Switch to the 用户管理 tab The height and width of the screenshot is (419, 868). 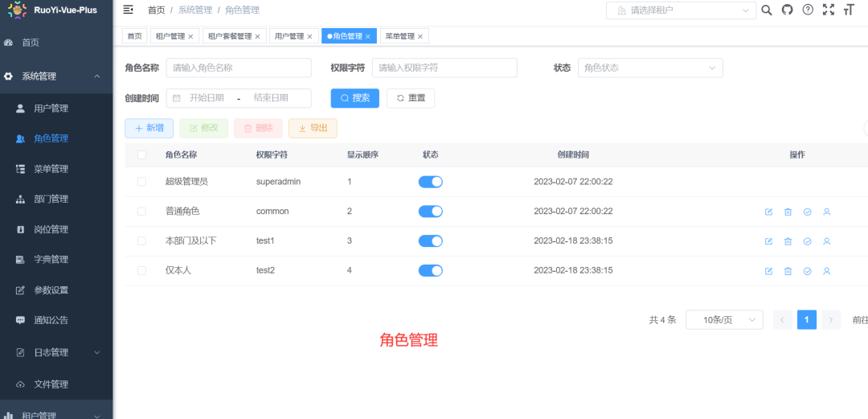289,36
